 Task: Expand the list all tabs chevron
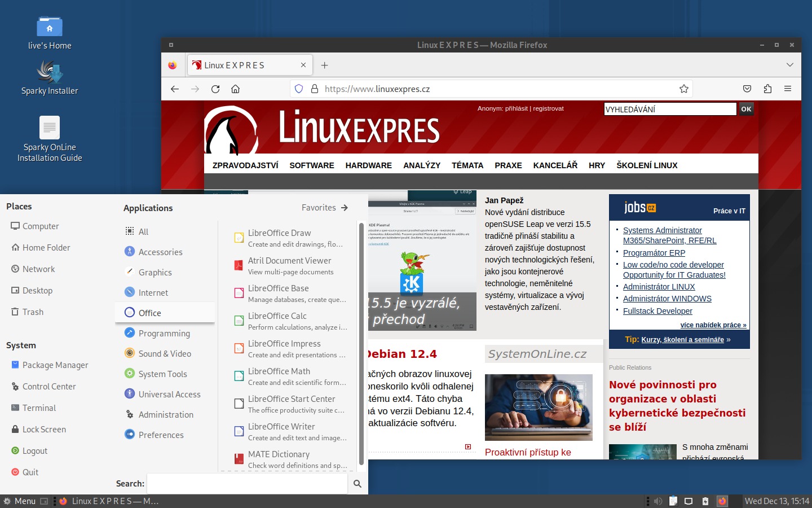pos(790,65)
